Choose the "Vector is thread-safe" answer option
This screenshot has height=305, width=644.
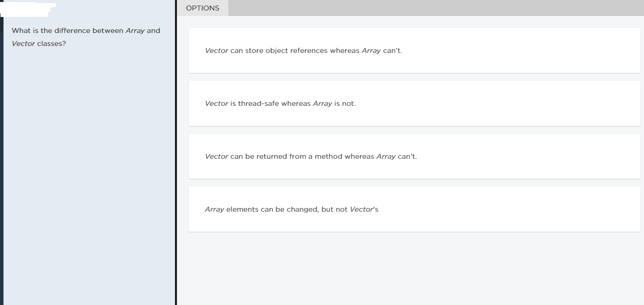414,103
